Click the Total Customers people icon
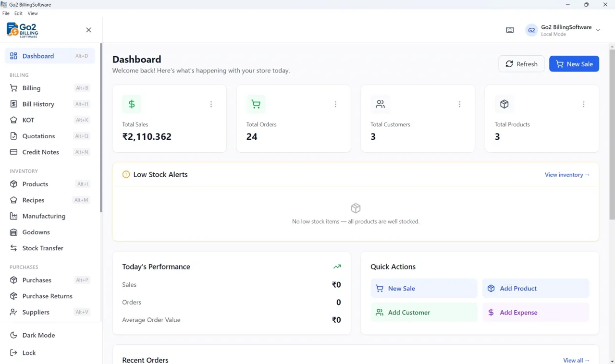Image resolution: width=615 pixels, height=364 pixels. tap(380, 104)
